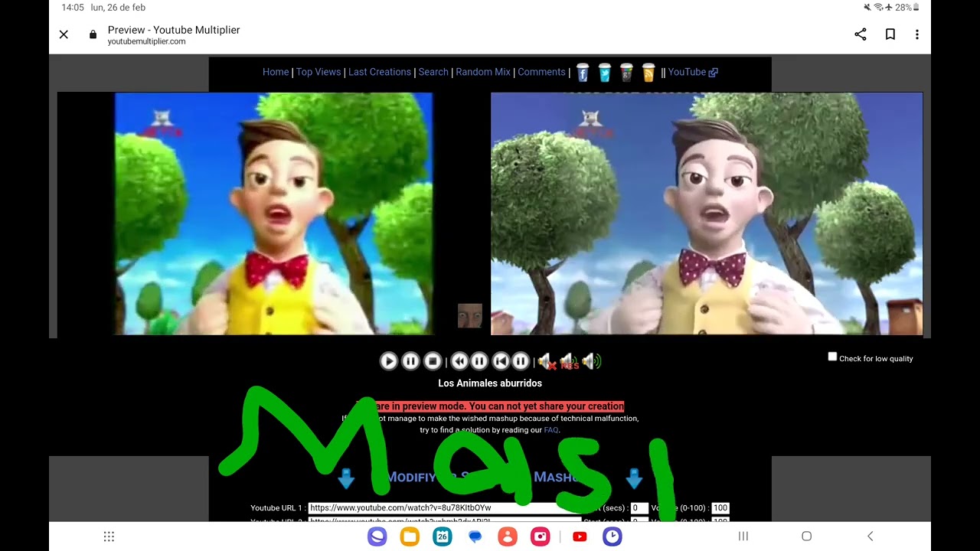Turn sound on with green waves speaker

(x=592, y=361)
